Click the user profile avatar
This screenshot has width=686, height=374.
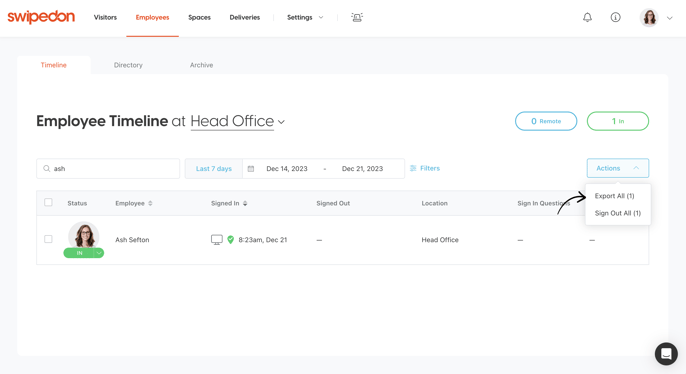click(x=649, y=17)
